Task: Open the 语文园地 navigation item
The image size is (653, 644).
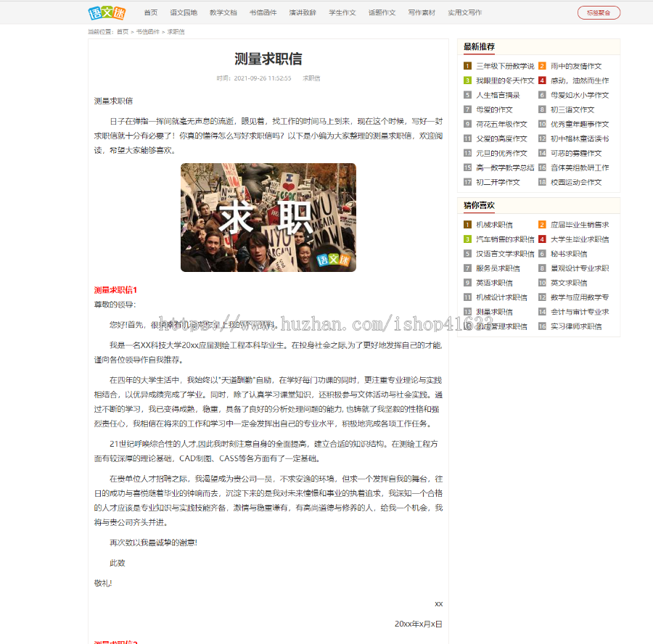Action: (x=184, y=13)
